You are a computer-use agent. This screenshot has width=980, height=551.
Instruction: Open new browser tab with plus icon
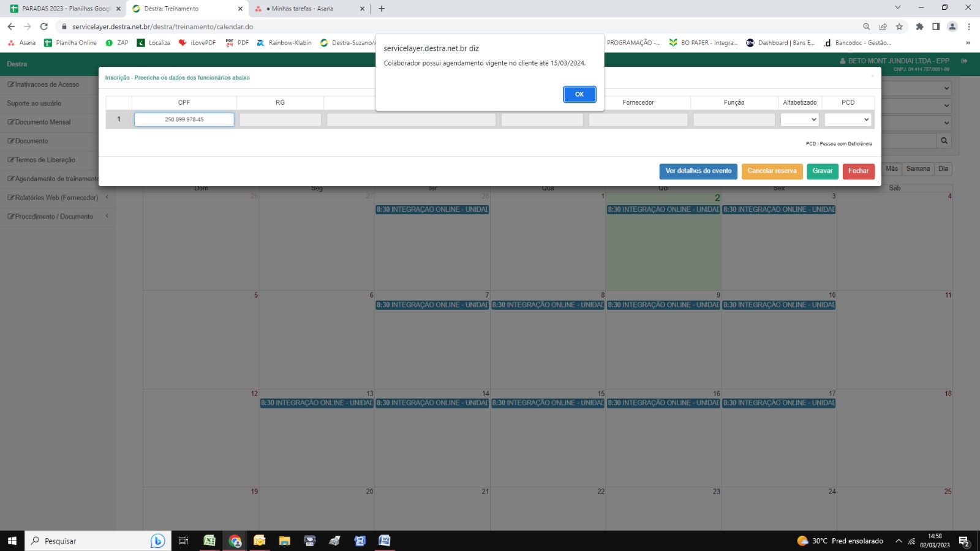point(382,9)
